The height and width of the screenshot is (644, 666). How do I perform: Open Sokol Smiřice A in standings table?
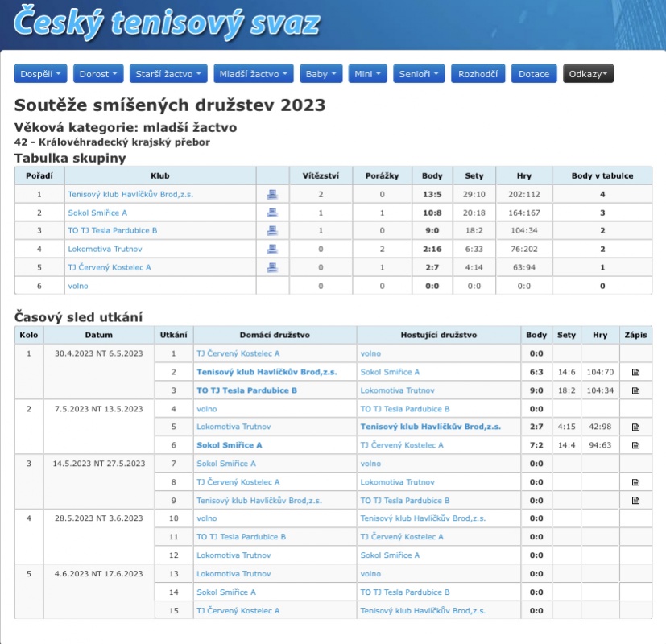pos(97,213)
